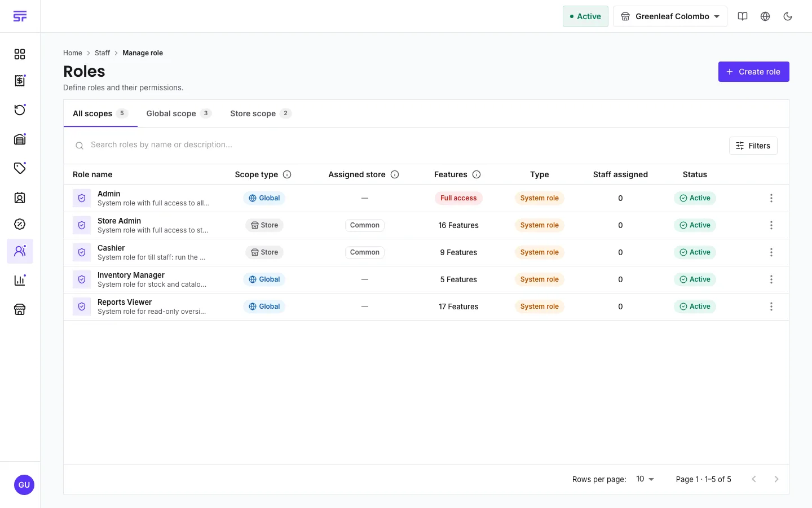Open the inventory box icon in sidebar

coord(20,139)
